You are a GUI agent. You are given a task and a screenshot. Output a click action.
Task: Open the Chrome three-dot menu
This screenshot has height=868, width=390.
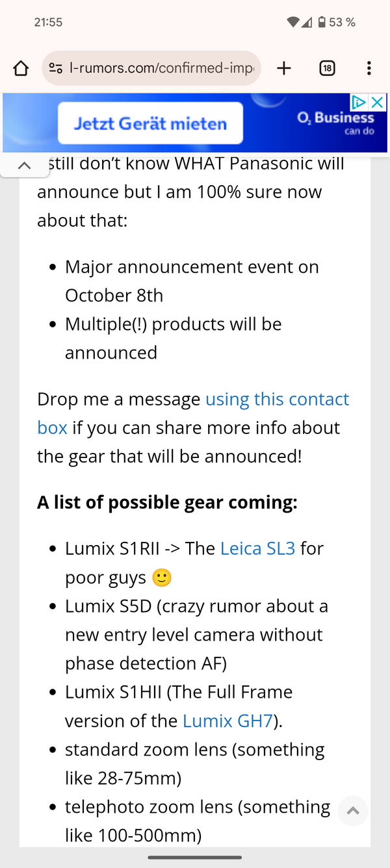coord(369,68)
